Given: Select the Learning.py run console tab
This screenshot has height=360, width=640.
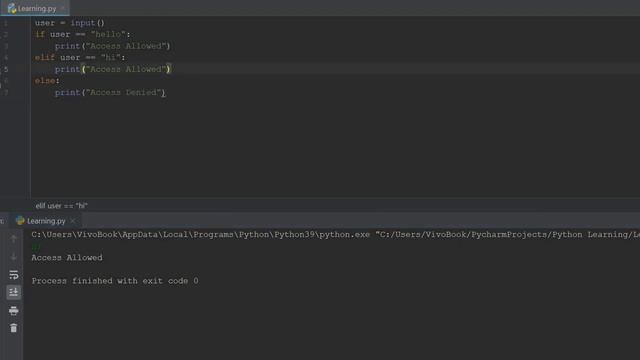Looking at the screenshot, I should pos(46,221).
